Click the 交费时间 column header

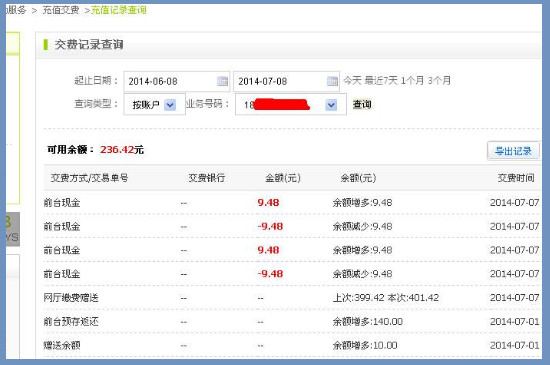pyautogui.click(x=516, y=178)
